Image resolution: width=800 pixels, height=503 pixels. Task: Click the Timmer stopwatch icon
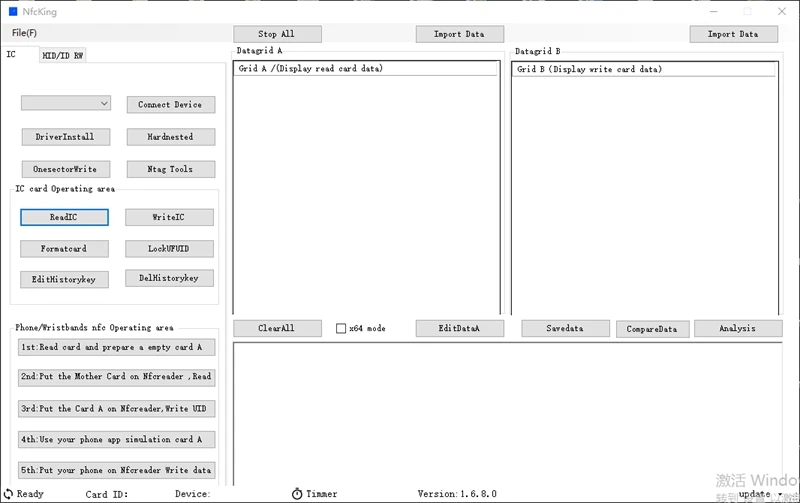pos(297,493)
